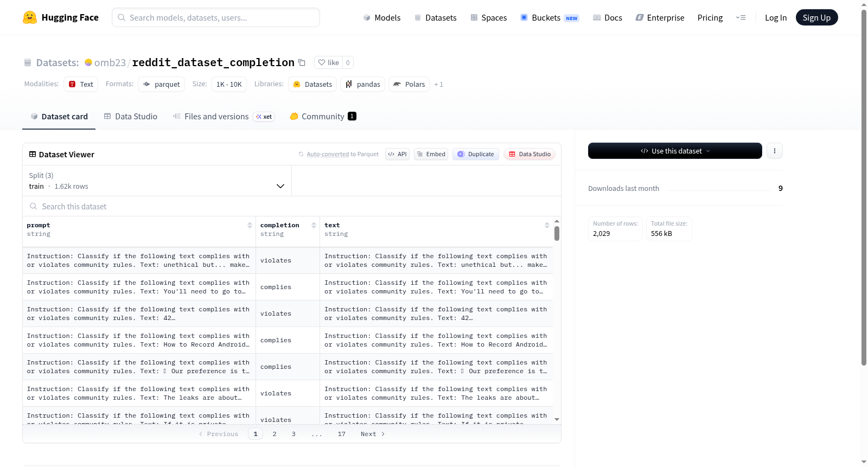Click the Next page button
This screenshot has height=467, width=868.
pyautogui.click(x=373, y=434)
